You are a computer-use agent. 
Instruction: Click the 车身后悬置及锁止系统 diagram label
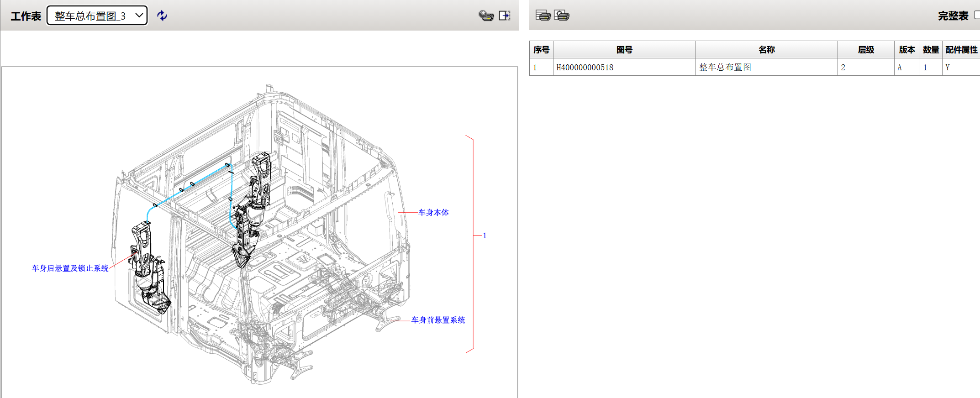[70, 268]
